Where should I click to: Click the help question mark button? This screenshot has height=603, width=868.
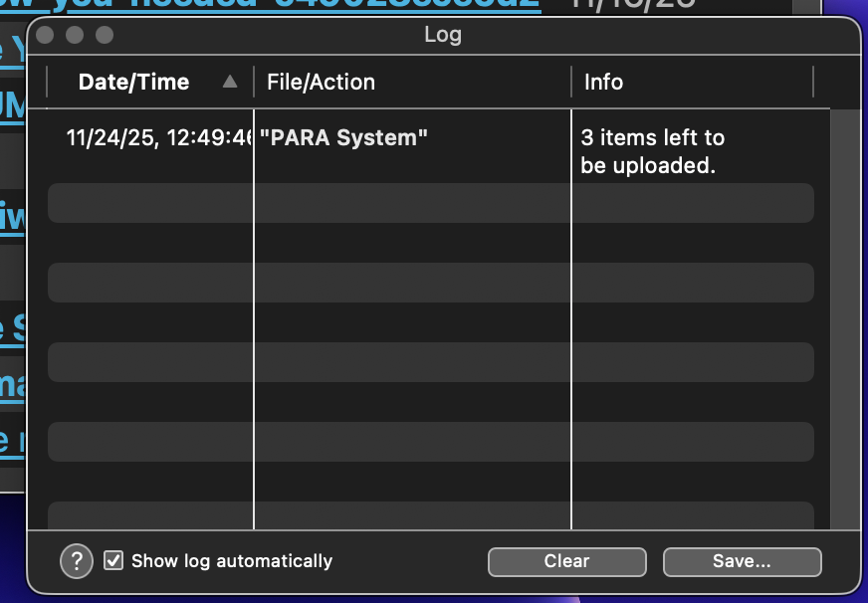click(77, 561)
